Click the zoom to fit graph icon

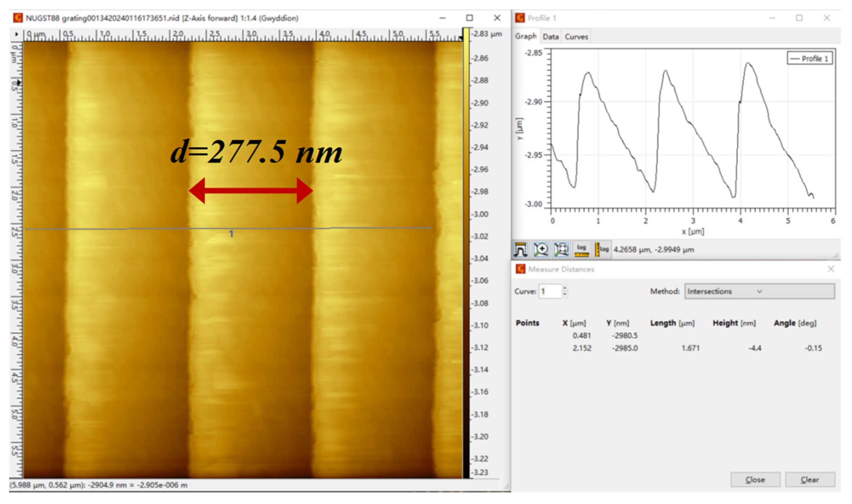561,250
